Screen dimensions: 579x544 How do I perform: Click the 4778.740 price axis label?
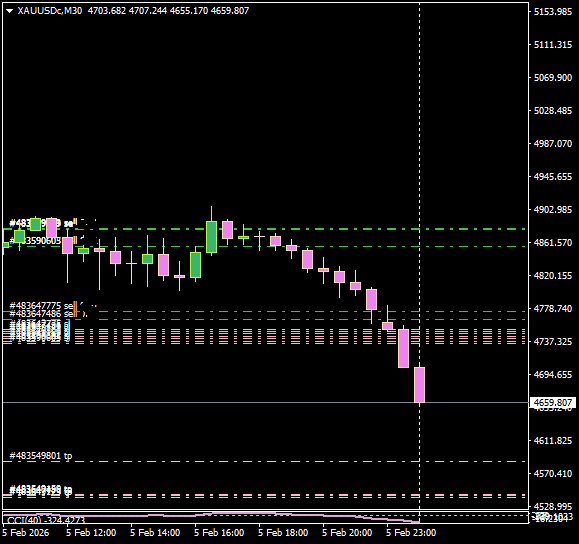(x=553, y=308)
